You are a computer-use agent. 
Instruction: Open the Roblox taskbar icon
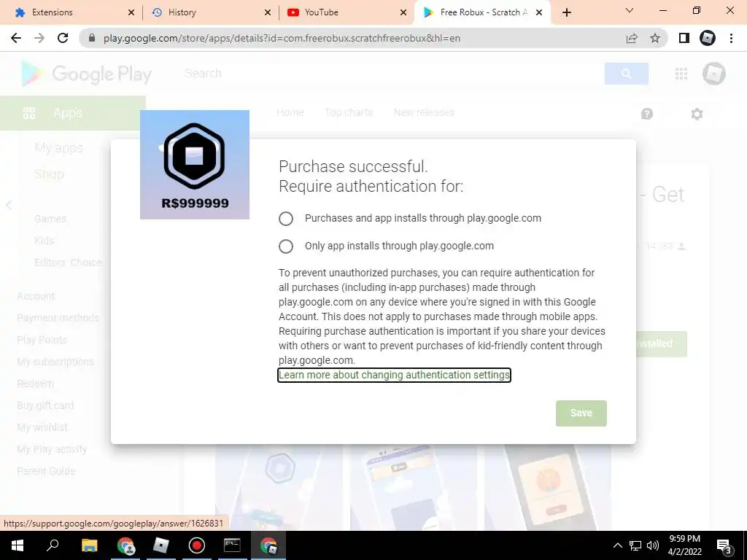click(161, 545)
